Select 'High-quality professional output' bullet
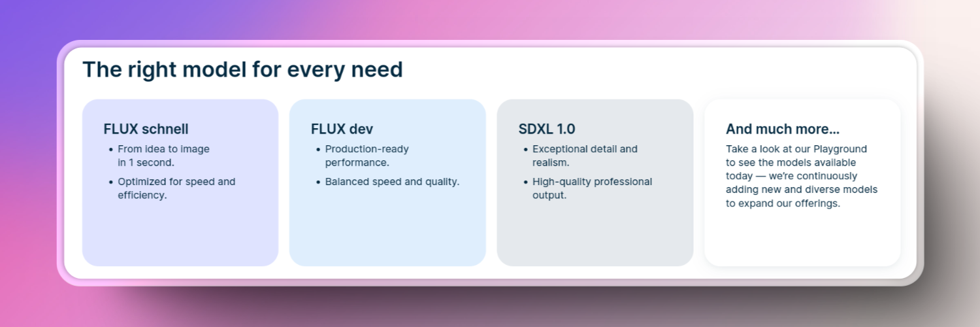 pyautogui.click(x=592, y=188)
